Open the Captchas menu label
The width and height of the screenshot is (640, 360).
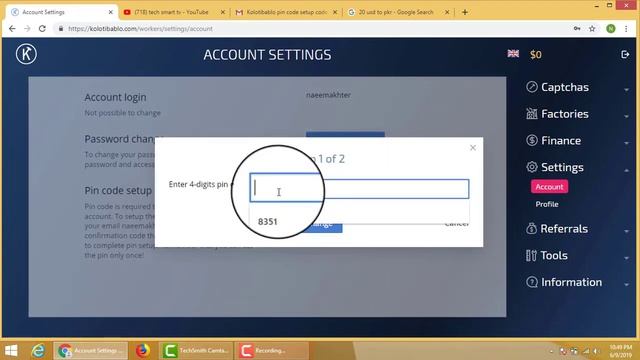(x=565, y=87)
